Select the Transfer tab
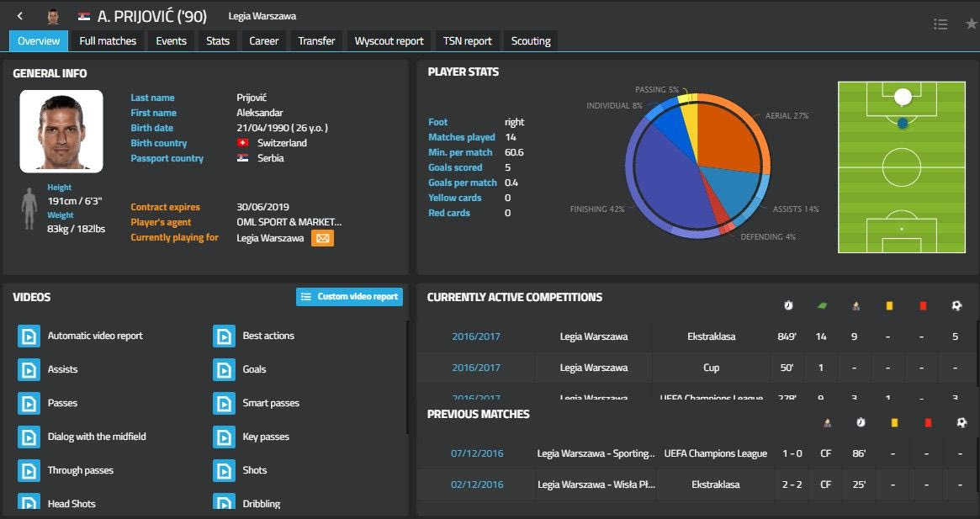This screenshot has height=519, width=980. click(x=316, y=40)
